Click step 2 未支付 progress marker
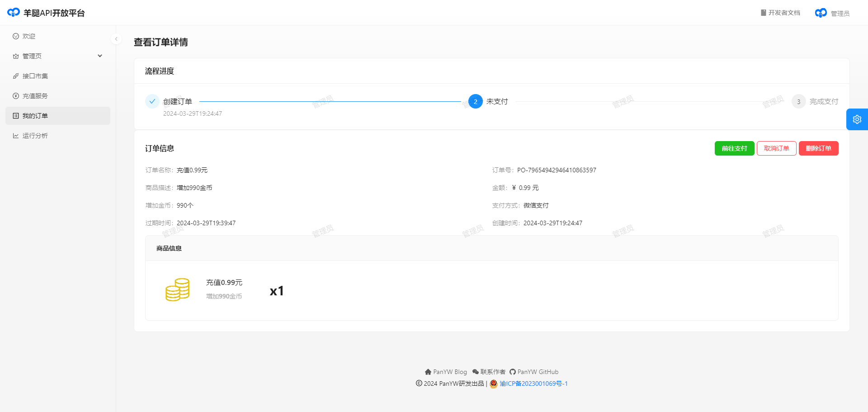This screenshot has height=412, width=868. pos(476,102)
